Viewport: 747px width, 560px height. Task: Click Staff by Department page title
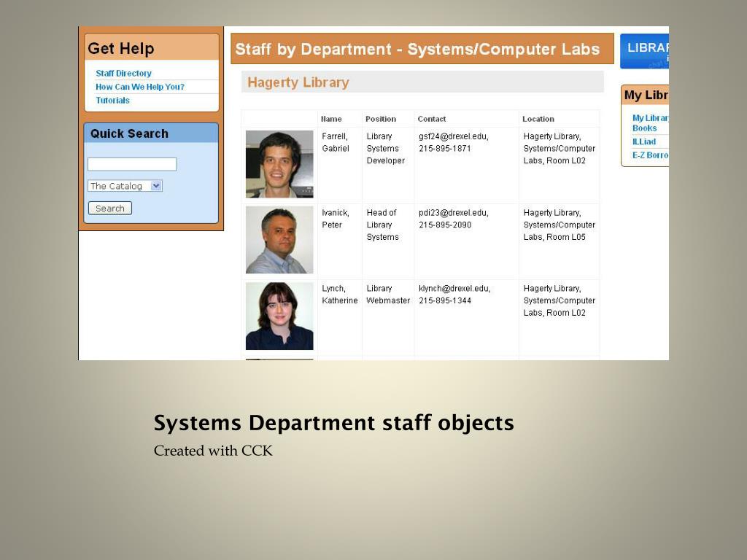point(417,49)
